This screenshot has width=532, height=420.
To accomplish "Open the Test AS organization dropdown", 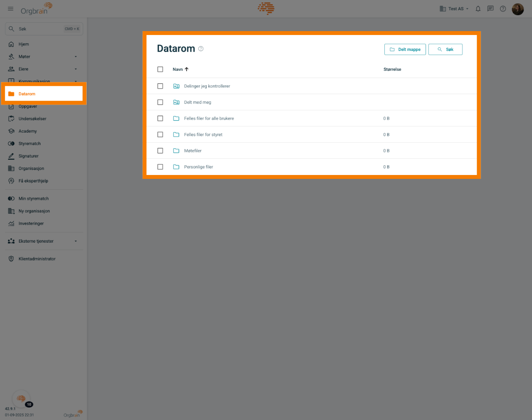I will (x=454, y=9).
